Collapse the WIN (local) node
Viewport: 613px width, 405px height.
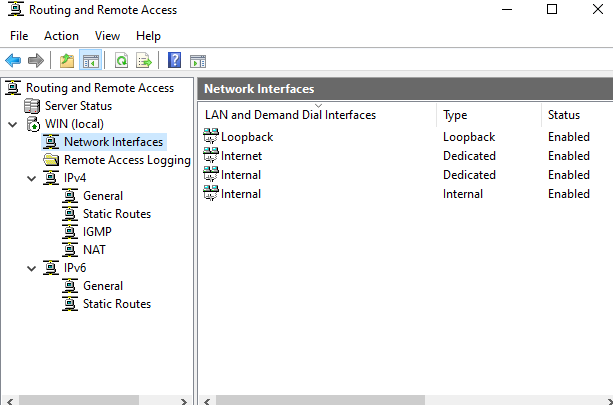[13, 124]
